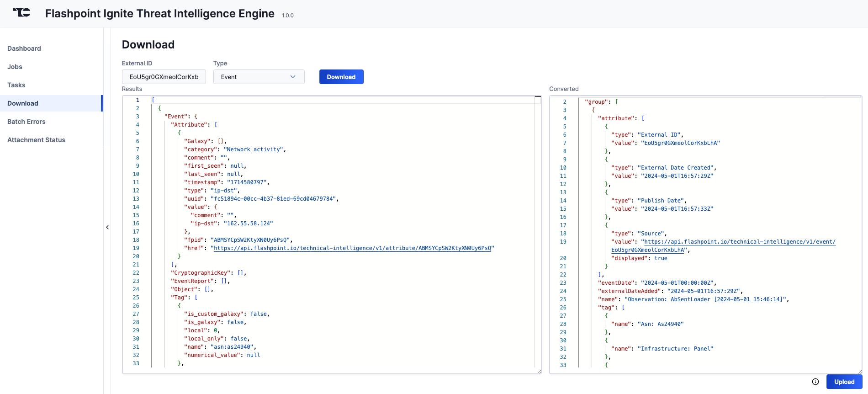Click the External ID input field
Viewport: 868px width, 394px height.
coord(164,77)
